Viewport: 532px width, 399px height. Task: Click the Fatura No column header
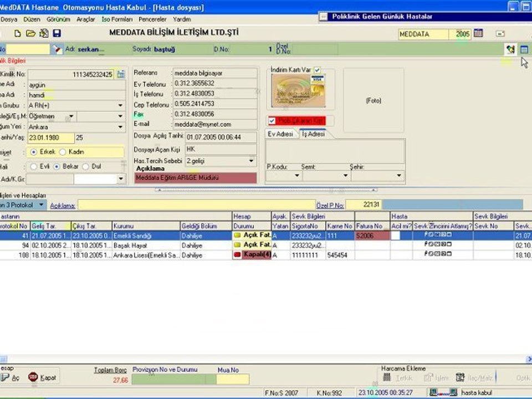point(372,226)
